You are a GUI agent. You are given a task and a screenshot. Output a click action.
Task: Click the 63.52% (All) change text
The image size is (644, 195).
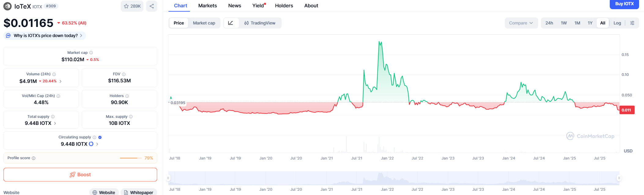[x=74, y=23]
